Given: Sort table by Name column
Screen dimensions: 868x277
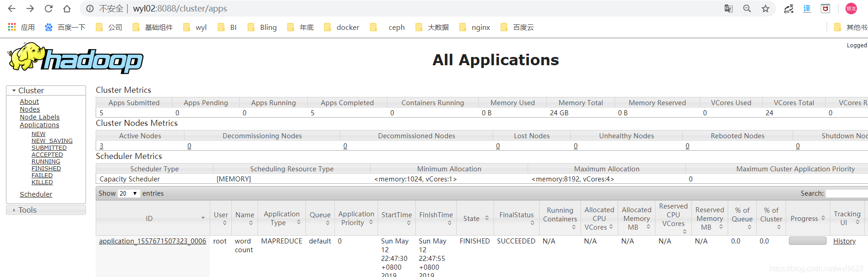Looking at the screenshot, I should coord(245,218).
